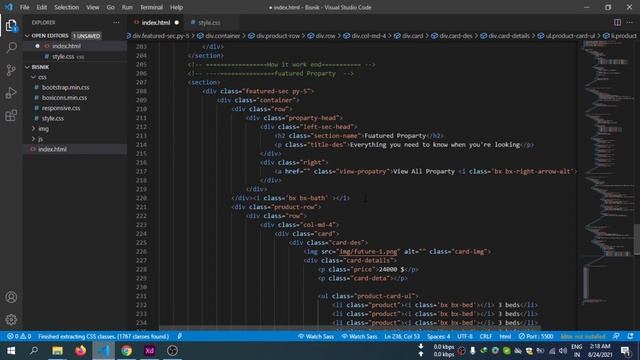Change indentation via Spaces: 4
This screenshot has width=640, height=360.
click(439, 336)
